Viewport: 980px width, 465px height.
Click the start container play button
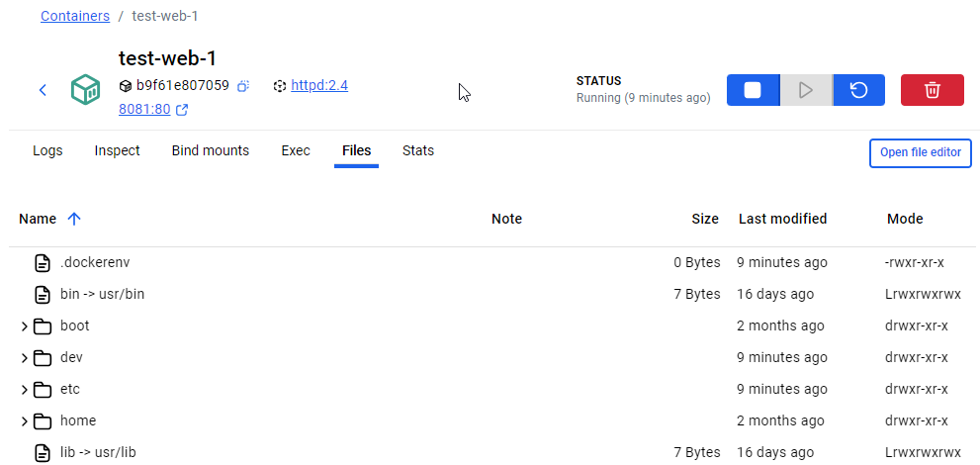pyautogui.click(x=806, y=90)
